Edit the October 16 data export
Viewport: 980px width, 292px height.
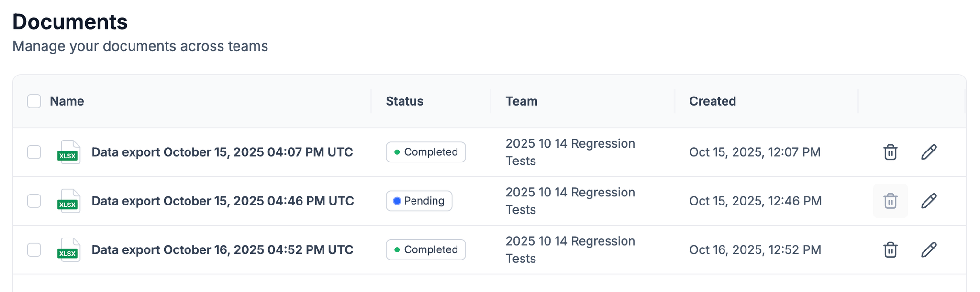point(929,249)
